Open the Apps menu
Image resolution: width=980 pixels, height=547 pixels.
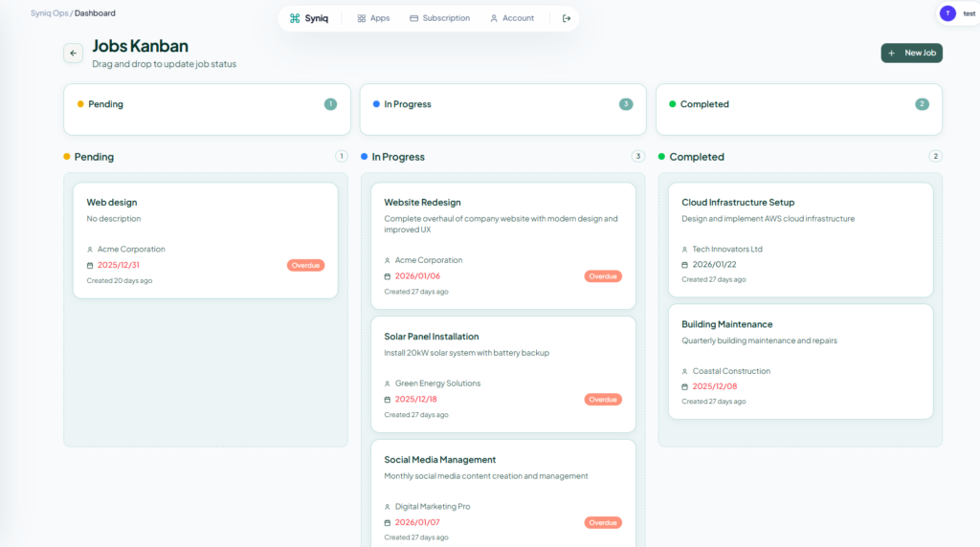point(373,18)
